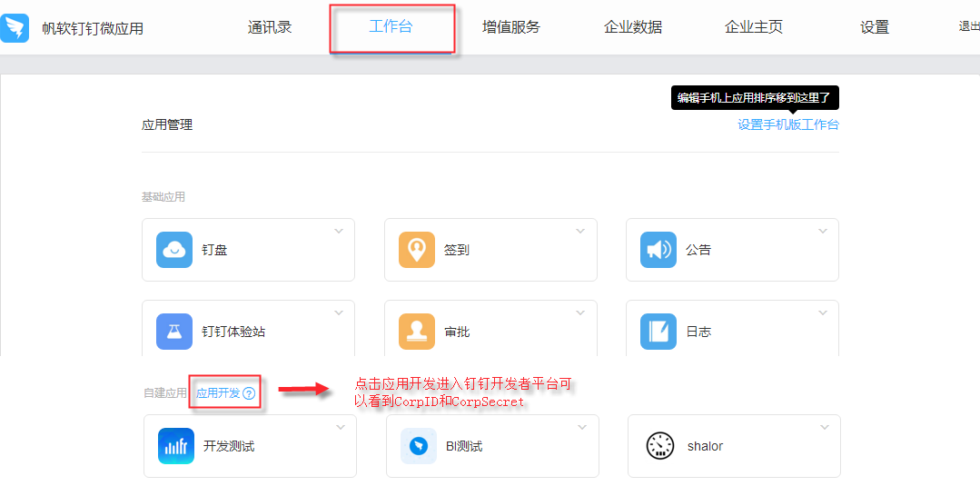The height and width of the screenshot is (486, 980).
Task: Expand the 钉钉体验站 card dropdown arrow
Action: [x=339, y=312]
